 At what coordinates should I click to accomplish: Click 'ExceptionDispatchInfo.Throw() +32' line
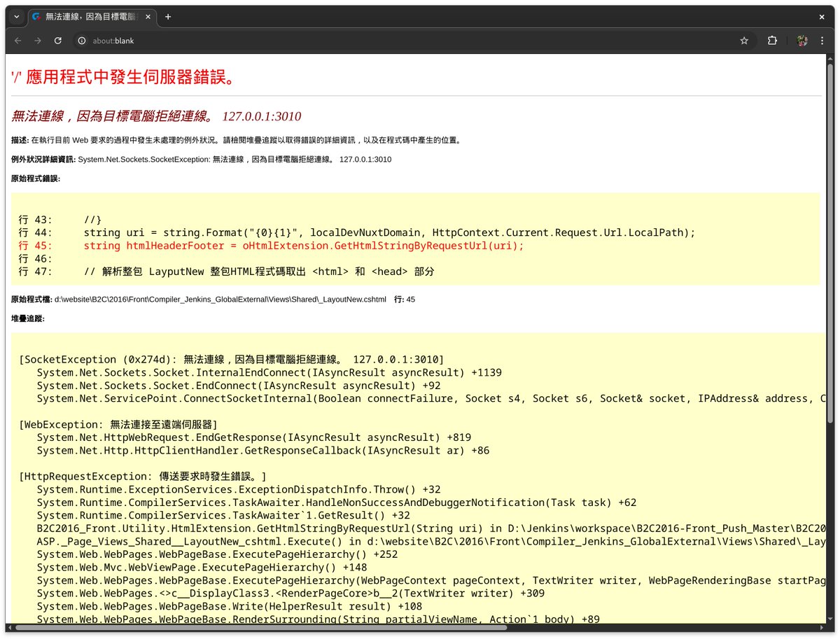pyautogui.click(x=239, y=490)
